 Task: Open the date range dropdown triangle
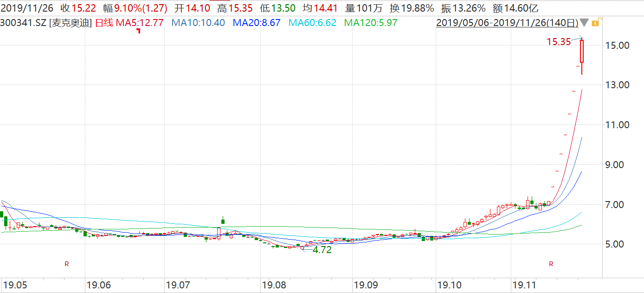585,23
